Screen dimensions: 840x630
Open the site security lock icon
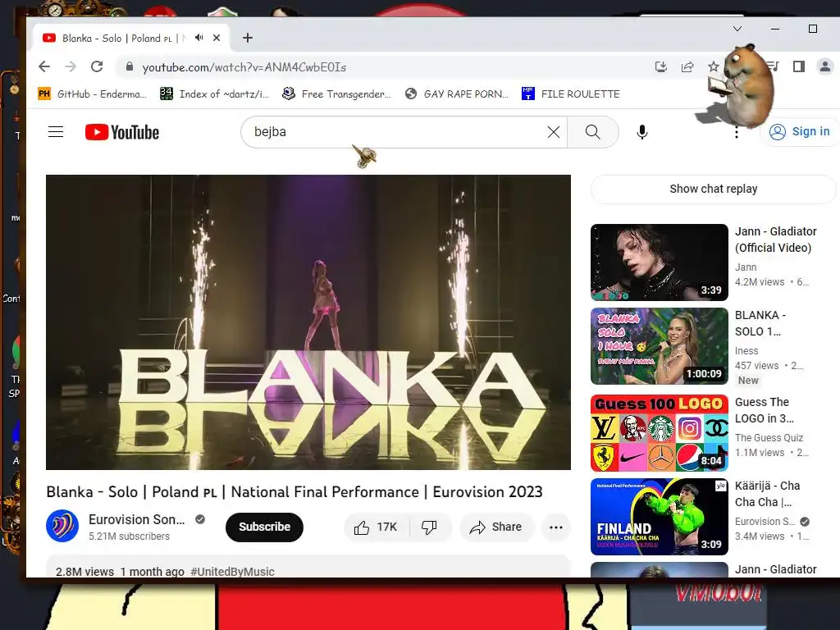[129, 67]
